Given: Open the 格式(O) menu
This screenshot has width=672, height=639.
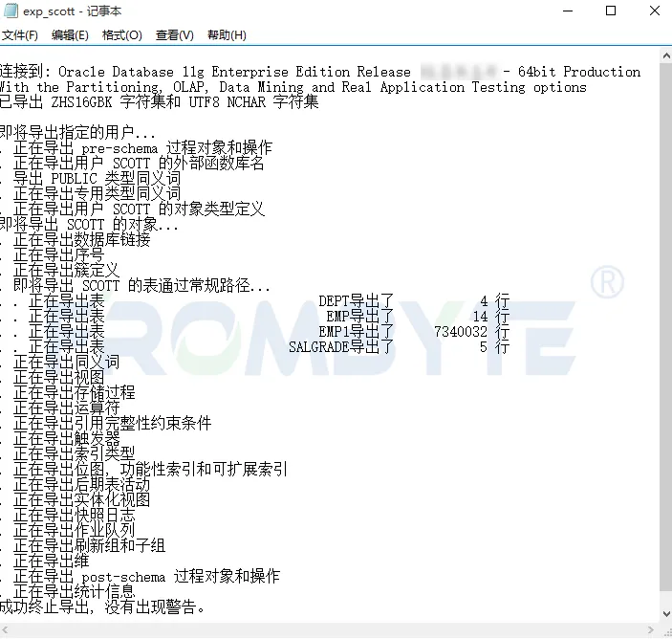Looking at the screenshot, I should [x=122, y=35].
